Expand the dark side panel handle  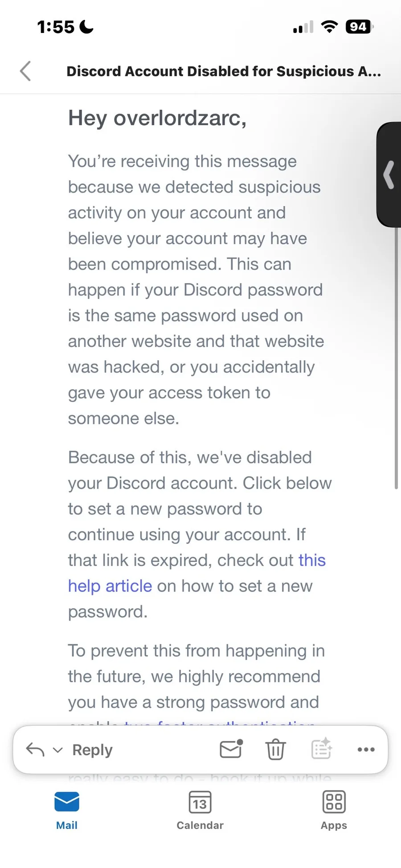click(389, 175)
